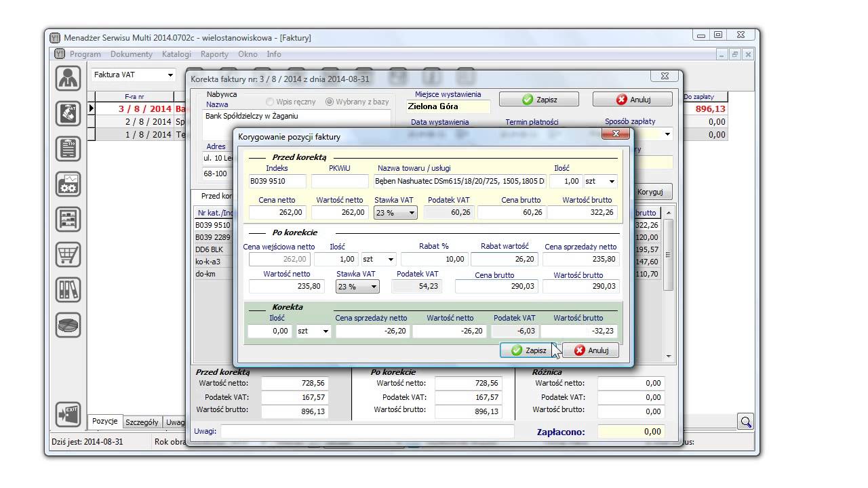Open the Dokumenty menu

tap(132, 54)
